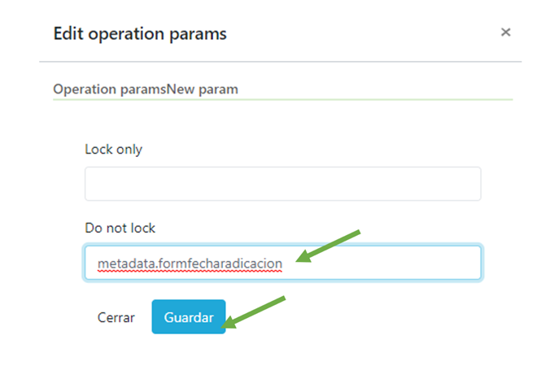Click the green arrow pointing at Guardar

(255, 311)
